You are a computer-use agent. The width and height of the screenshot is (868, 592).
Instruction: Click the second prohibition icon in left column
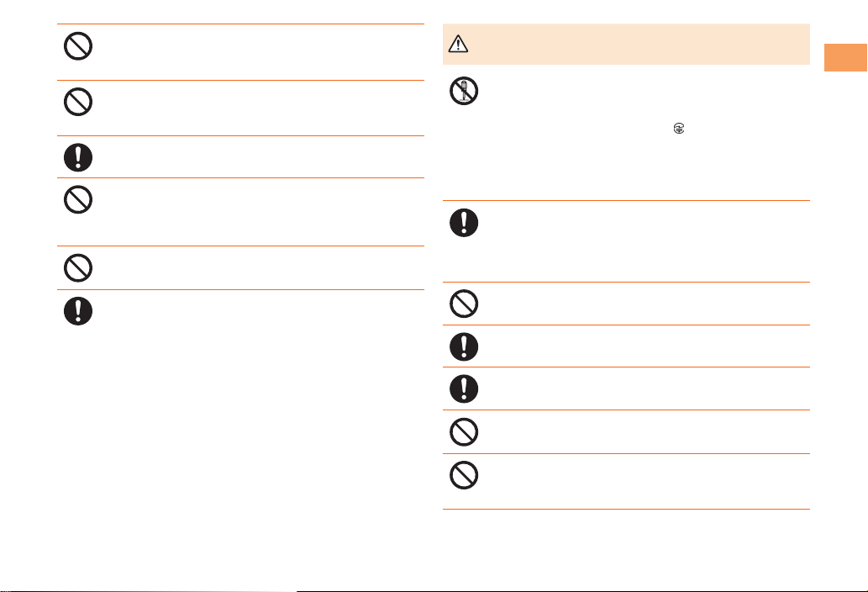click(78, 101)
